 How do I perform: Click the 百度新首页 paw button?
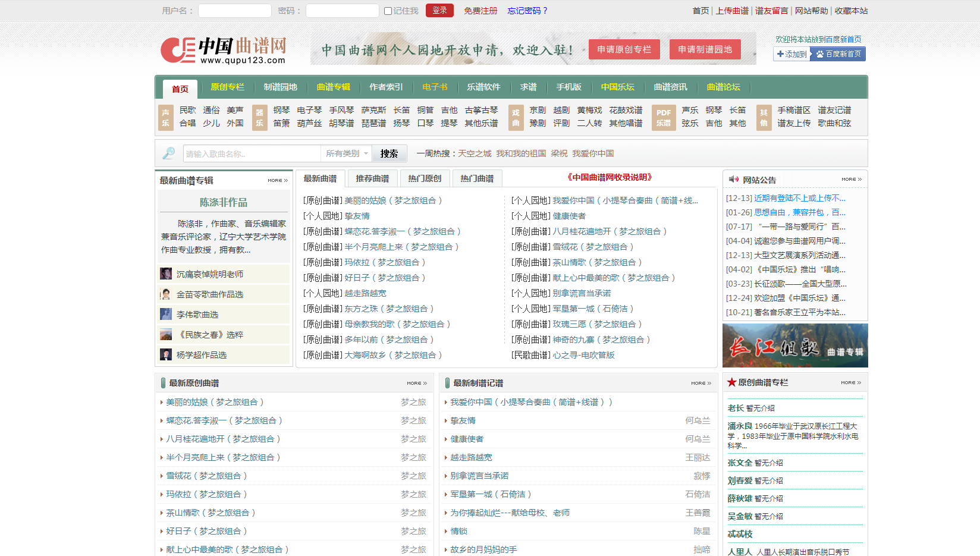click(x=838, y=54)
